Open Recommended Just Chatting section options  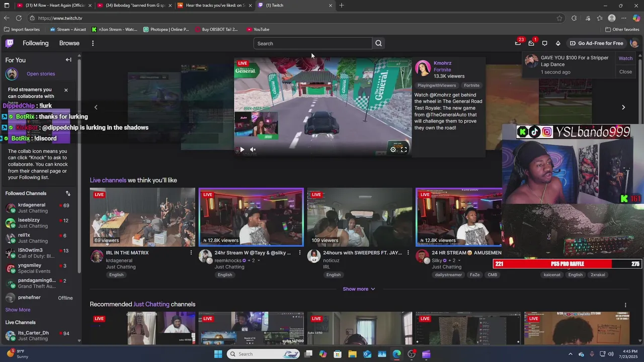[625, 305]
